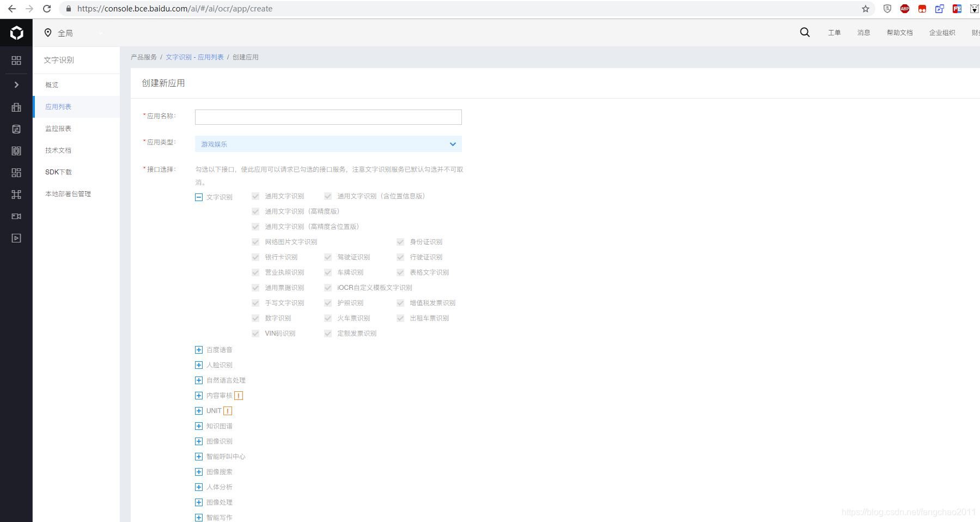Click the browser address bar URL
980x522 pixels.
pos(174,9)
